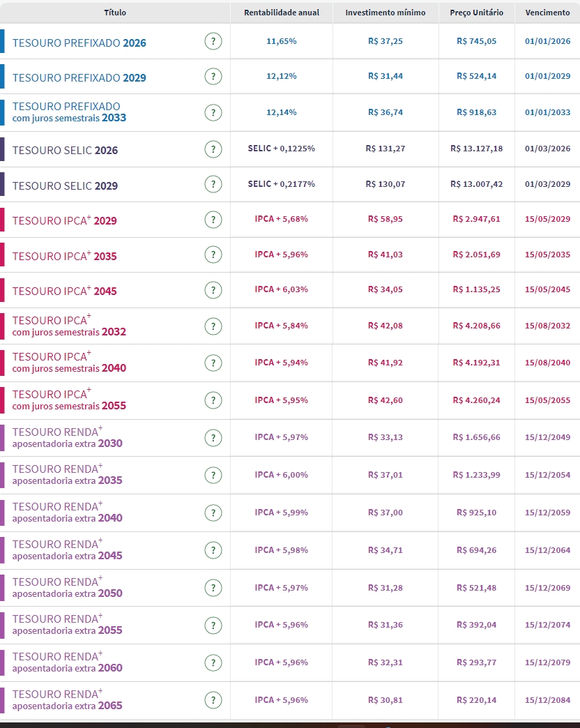
Task: Click the Vencimento column header
Action: click(547, 13)
